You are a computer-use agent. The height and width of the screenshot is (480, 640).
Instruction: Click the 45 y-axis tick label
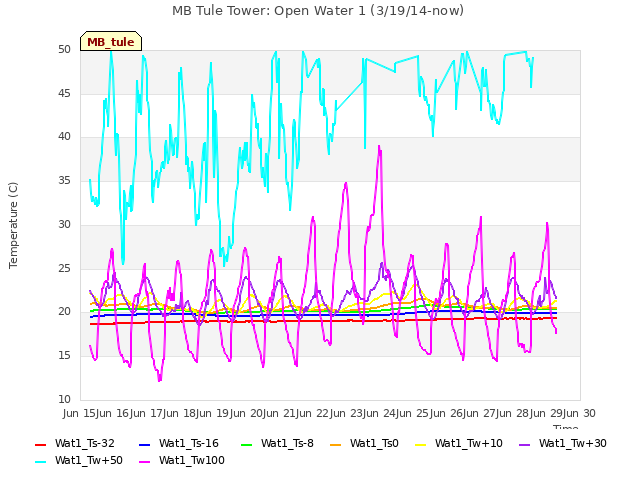tap(64, 93)
